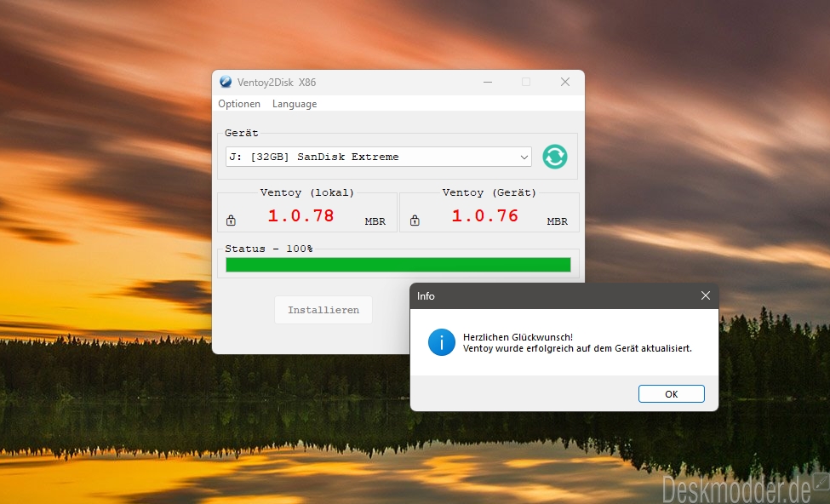Click local version number 1.0.78
Image resolution: width=830 pixels, height=504 pixels.
click(301, 216)
